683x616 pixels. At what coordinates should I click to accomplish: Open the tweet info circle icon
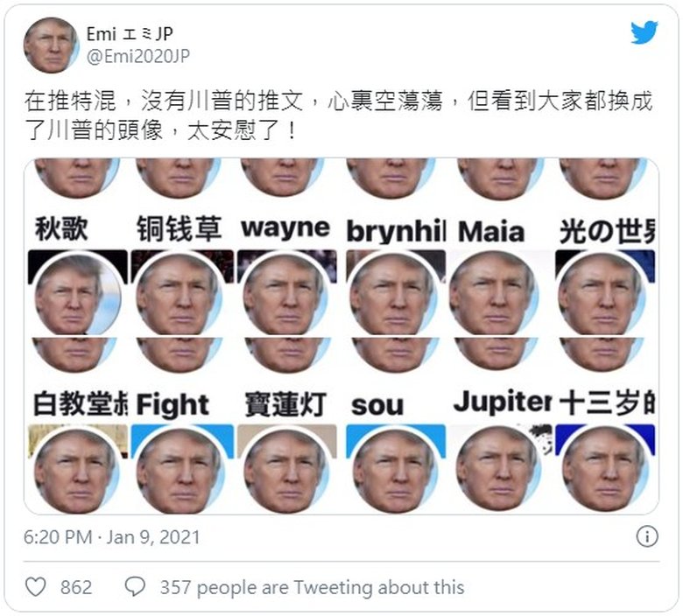coord(647,536)
